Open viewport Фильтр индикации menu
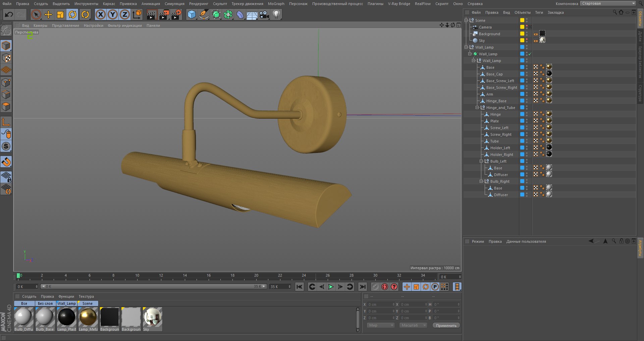Viewport: 644px width, 341px height. [125, 25]
